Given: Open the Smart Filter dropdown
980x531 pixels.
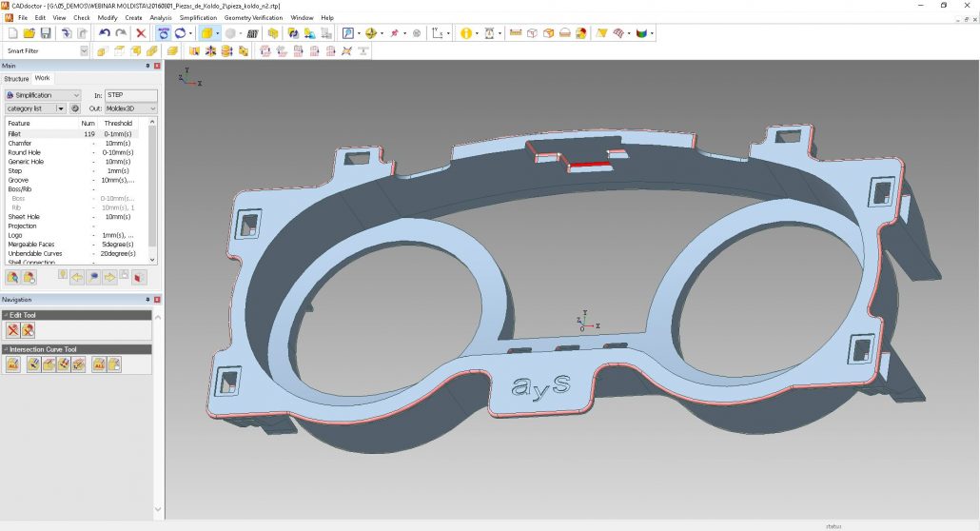Looking at the screenshot, I should coord(84,50).
